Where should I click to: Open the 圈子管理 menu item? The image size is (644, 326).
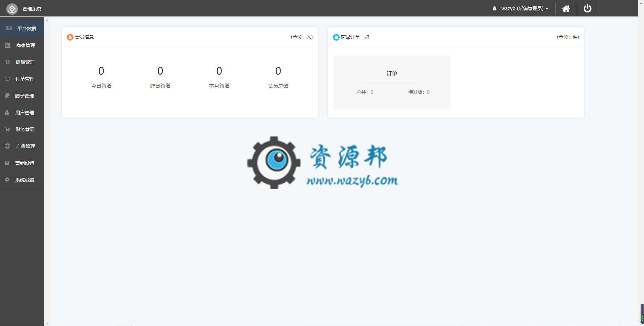tap(22, 96)
